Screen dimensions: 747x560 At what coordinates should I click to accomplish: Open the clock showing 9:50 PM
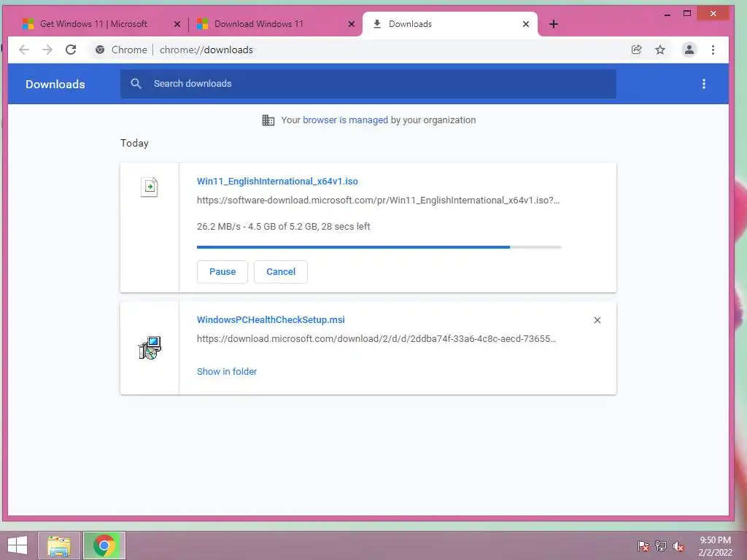[x=715, y=546]
